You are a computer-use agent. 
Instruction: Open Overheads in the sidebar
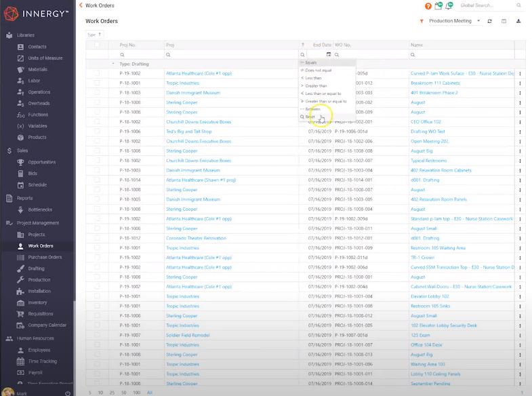pos(39,103)
